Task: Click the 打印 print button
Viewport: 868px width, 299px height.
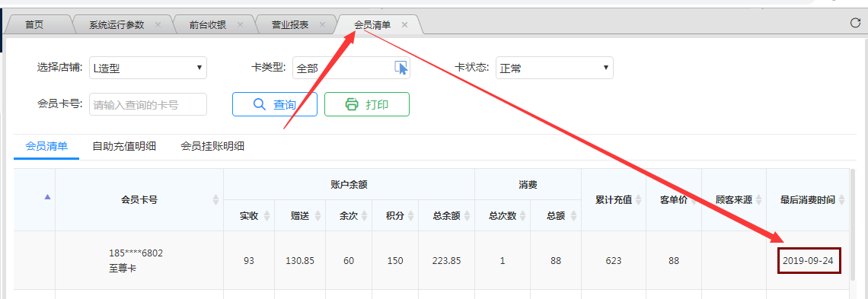Action: [x=366, y=104]
